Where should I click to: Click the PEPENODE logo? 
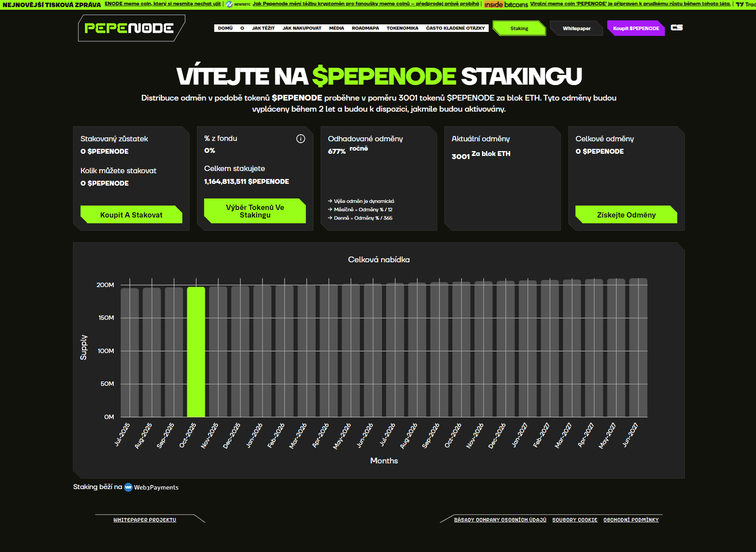129,28
